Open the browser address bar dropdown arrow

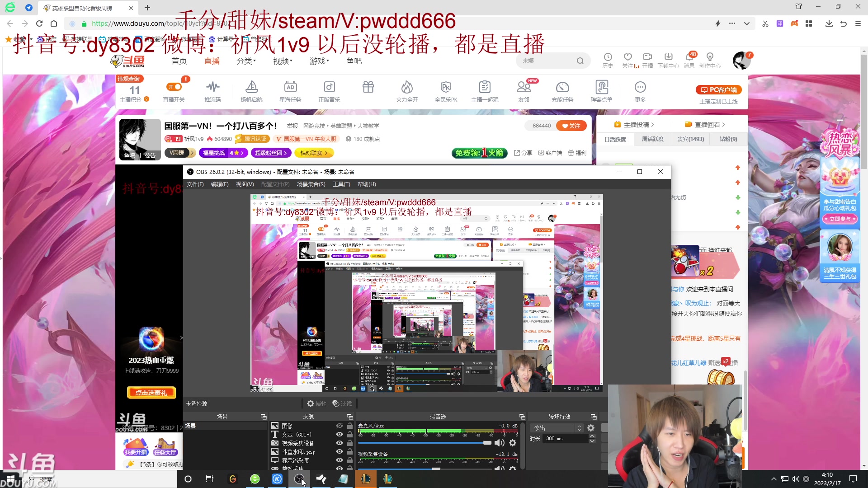[746, 23]
